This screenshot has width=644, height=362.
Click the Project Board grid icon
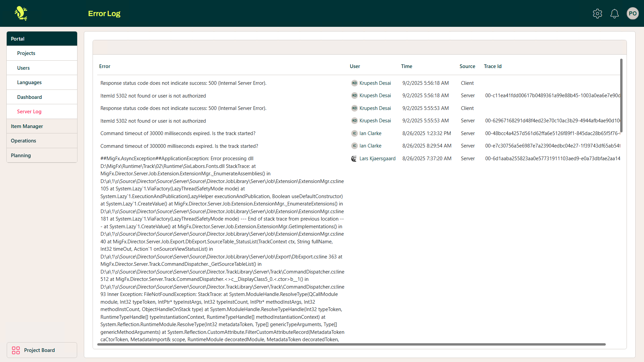pyautogui.click(x=16, y=350)
